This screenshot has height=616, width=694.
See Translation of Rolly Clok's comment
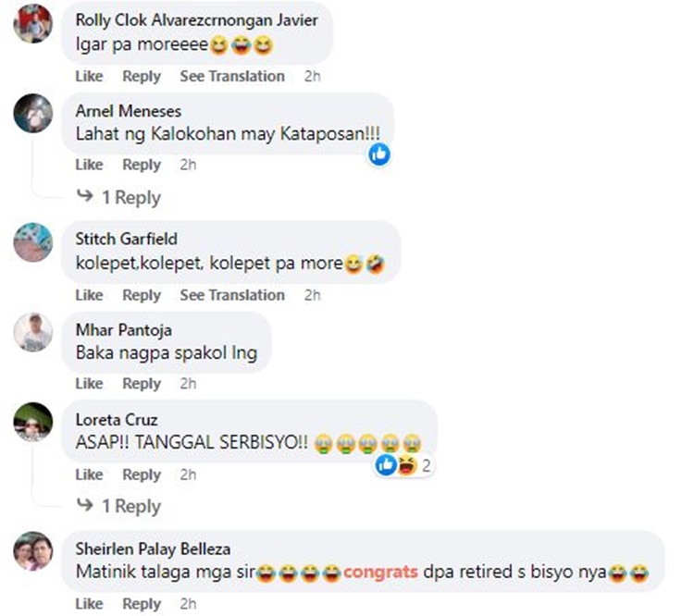tap(232, 76)
